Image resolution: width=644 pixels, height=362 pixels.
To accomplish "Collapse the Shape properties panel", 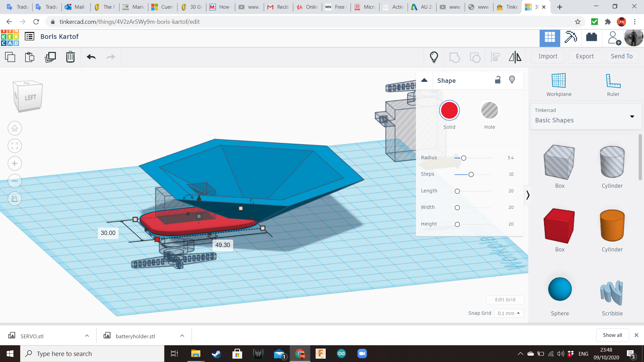I will point(424,80).
